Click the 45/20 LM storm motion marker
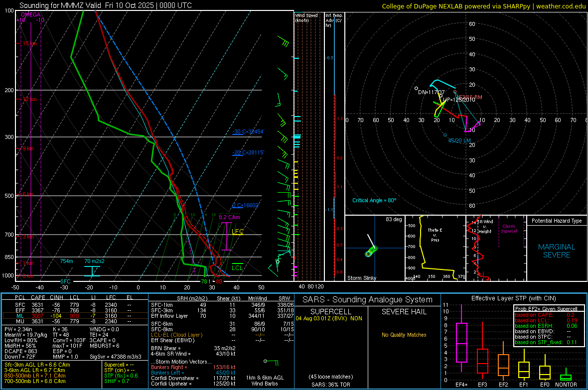The image size is (588, 390). 459,140
